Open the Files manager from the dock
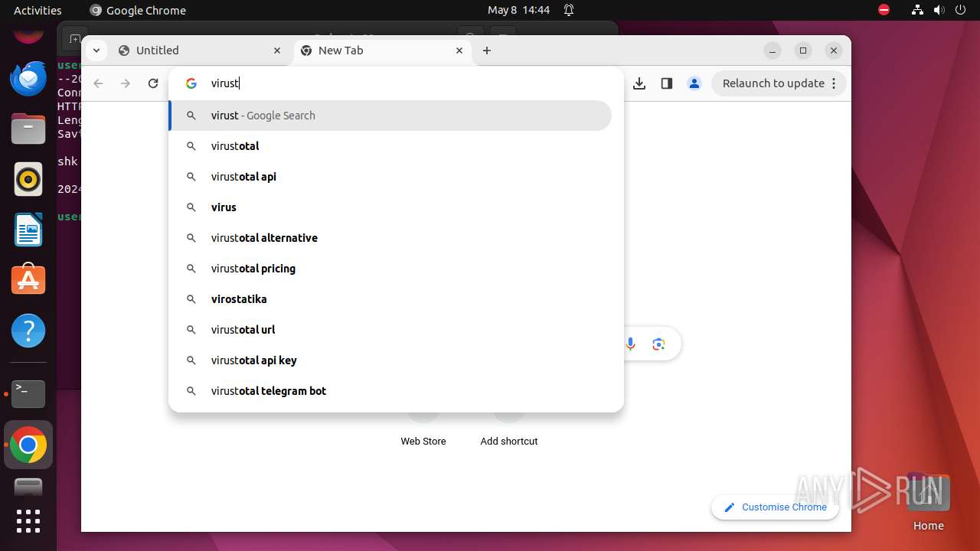The width and height of the screenshot is (980, 551). 28,129
